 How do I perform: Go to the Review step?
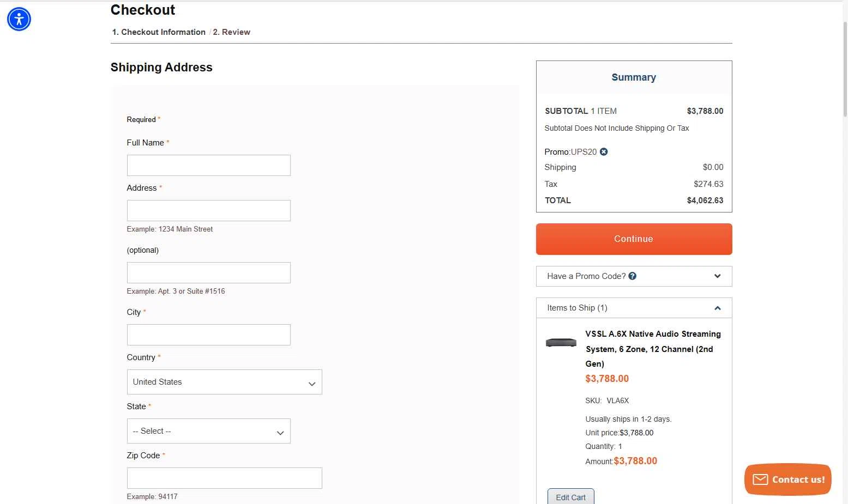(232, 32)
